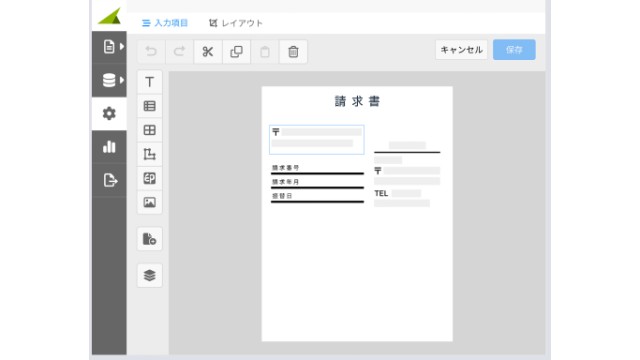Image resolution: width=640 pixels, height=360 pixels.
Task: Expand arrow next to document sidebar icon
Action: point(122,47)
